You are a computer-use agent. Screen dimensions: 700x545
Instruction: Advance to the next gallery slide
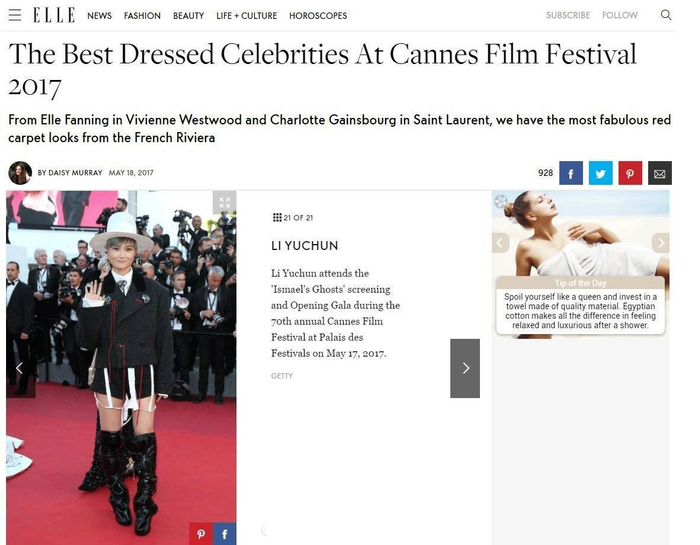465,368
